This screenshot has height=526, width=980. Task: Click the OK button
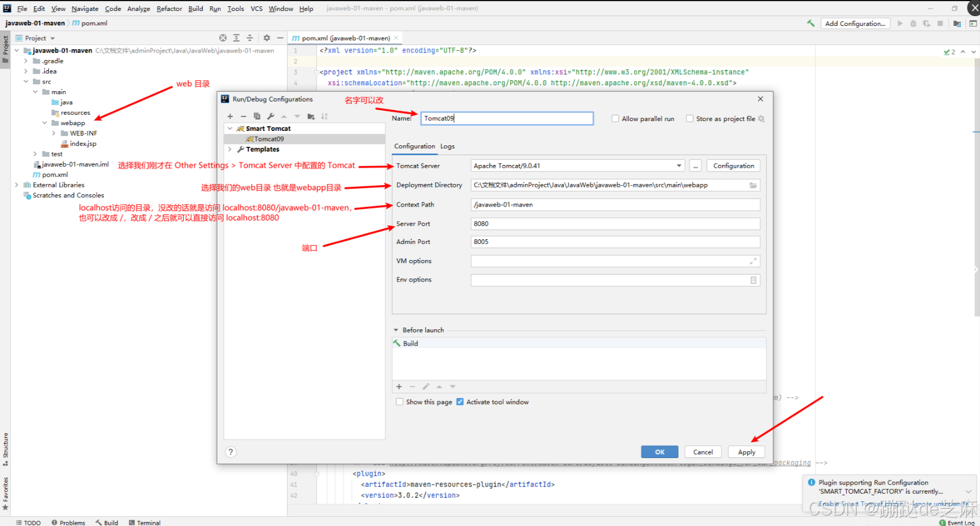pyautogui.click(x=659, y=452)
